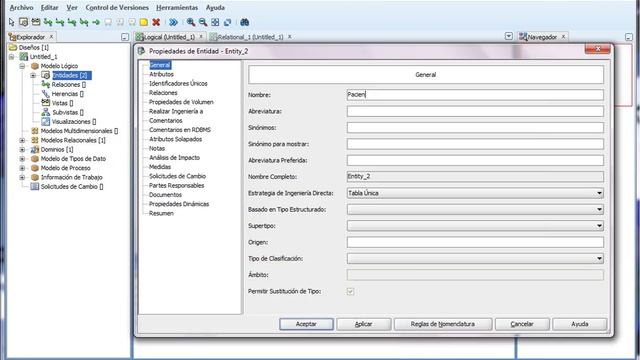Open the Tipo de Clasificación dropdown
The height and width of the screenshot is (360, 640).
(x=599, y=258)
